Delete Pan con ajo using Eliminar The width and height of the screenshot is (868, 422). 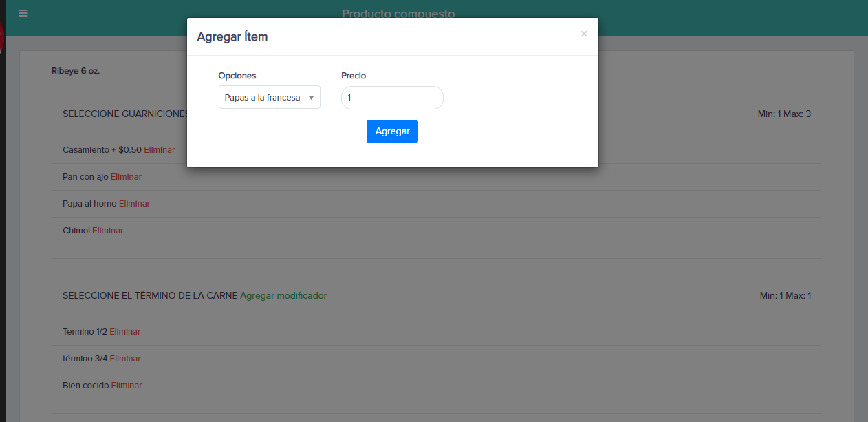(126, 177)
